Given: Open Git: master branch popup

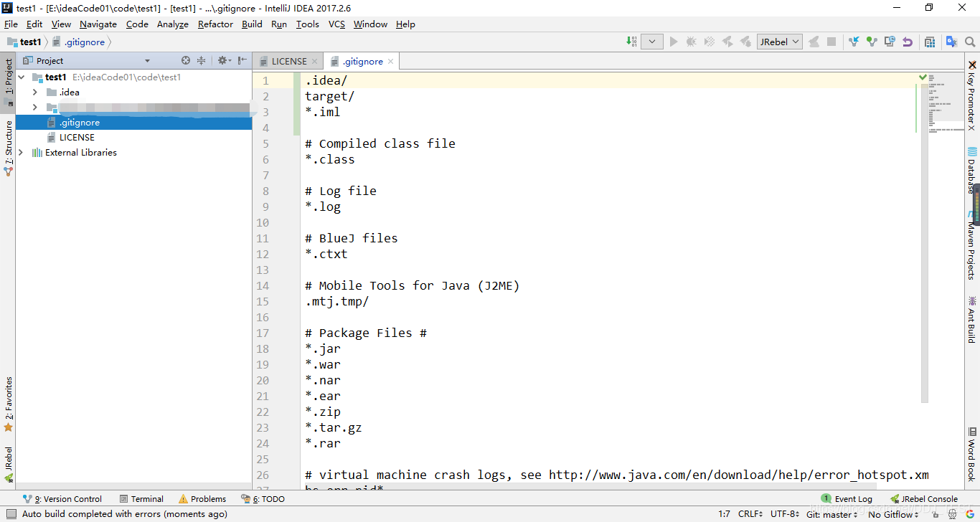Looking at the screenshot, I should coord(832,514).
